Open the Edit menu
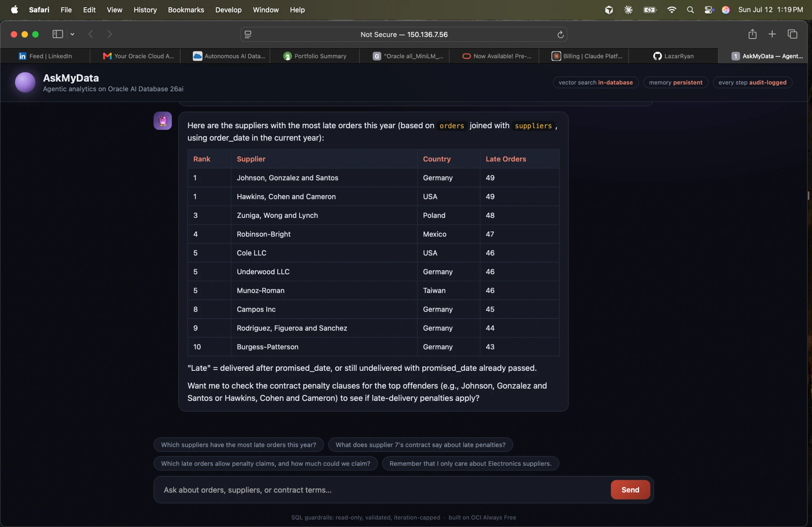Image resolution: width=812 pixels, height=527 pixels. pos(89,10)
